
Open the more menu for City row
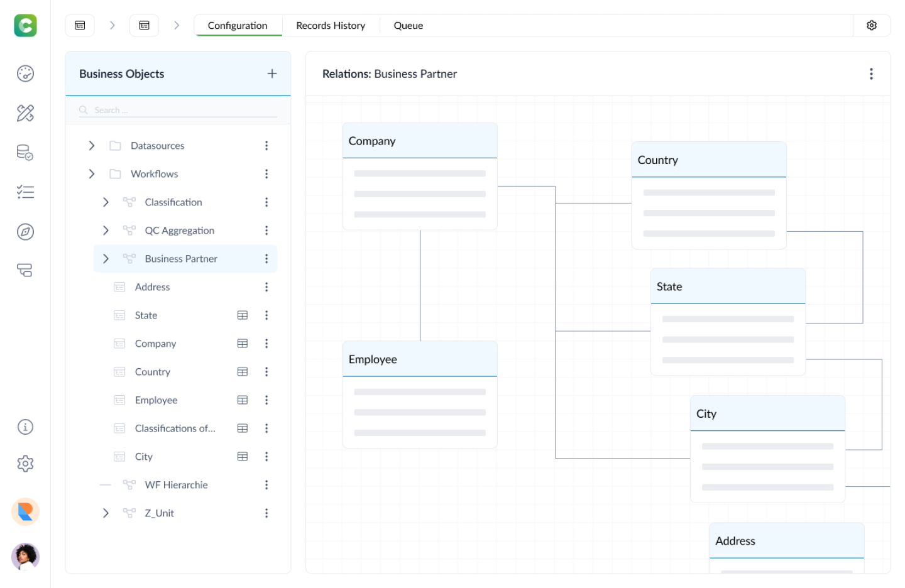pos(266,457)
